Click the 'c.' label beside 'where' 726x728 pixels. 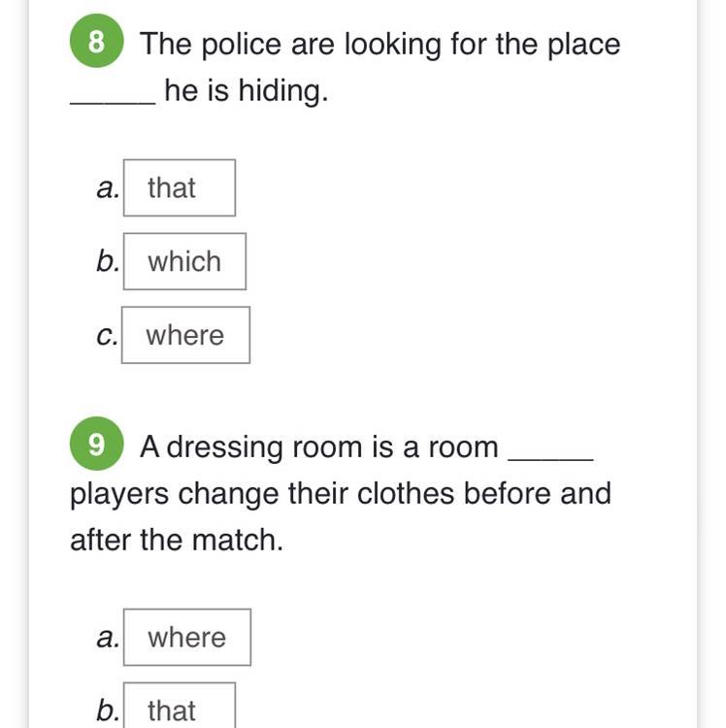point(107,336)
